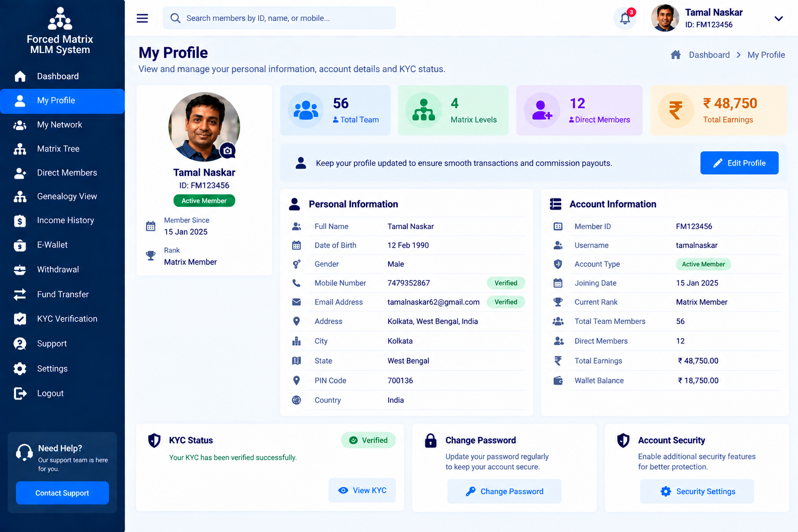This screenshot has height=532, width=798.
Task: Go to Income History in sidebar
Action: (x=62, y=220)
